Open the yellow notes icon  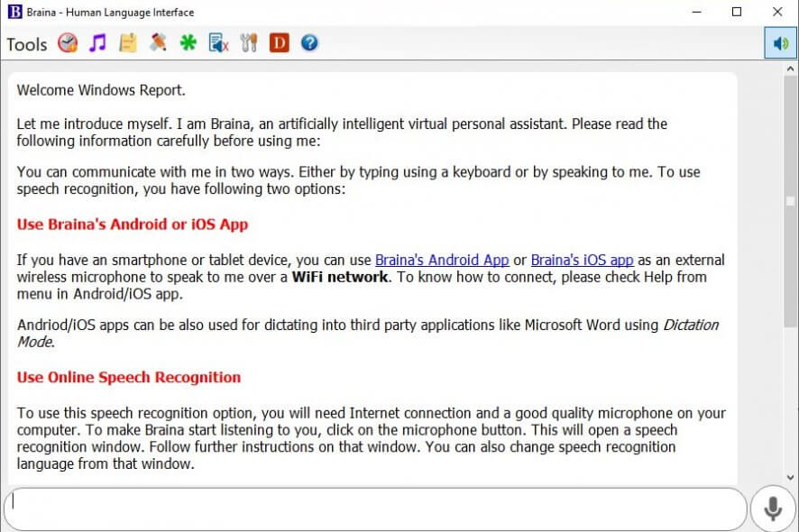(128, 43)
